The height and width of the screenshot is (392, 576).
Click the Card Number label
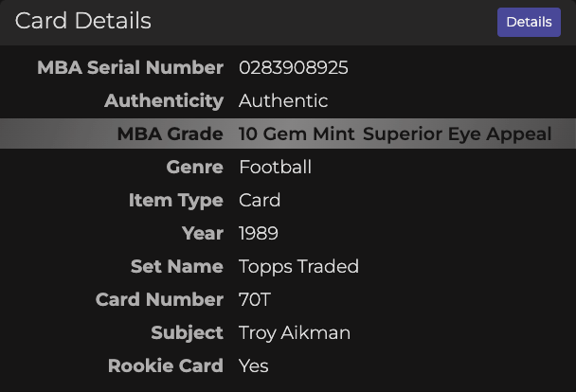tap(159, 300)
